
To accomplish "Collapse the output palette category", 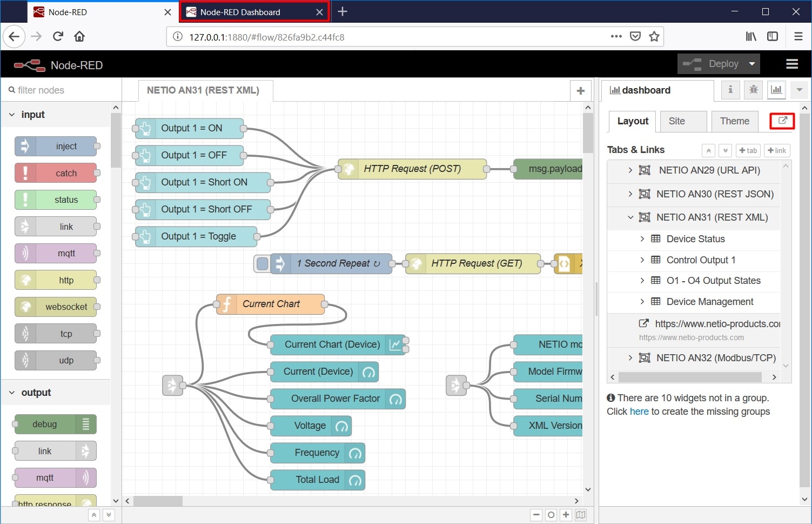I will (x=12, y=393).
